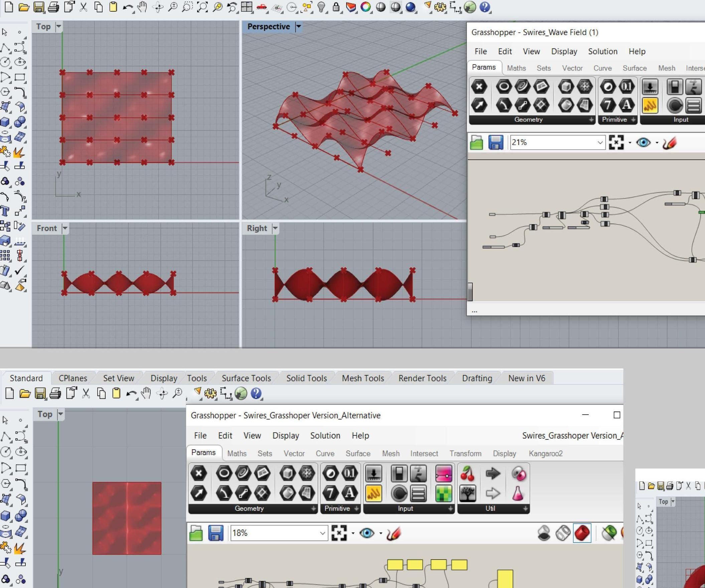
Task: Toggle the preview eye icon in Wave Field toolbar
Action: [643, 142]
